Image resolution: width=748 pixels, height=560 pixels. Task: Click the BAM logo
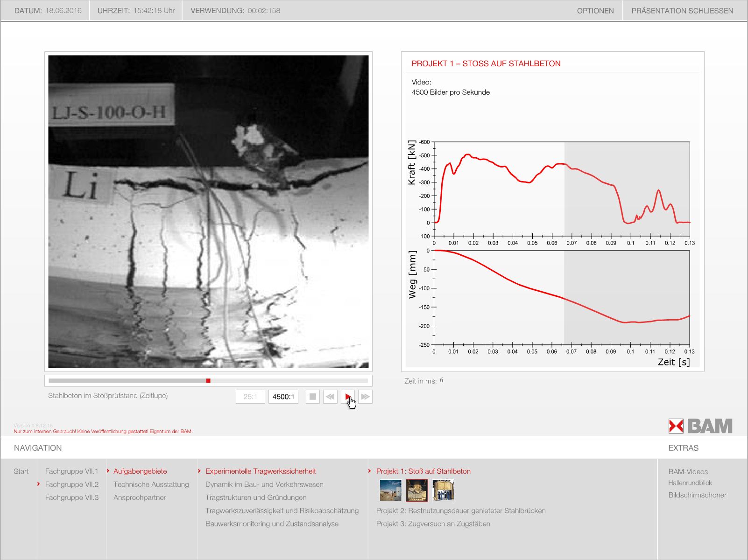tap(700, 426)
